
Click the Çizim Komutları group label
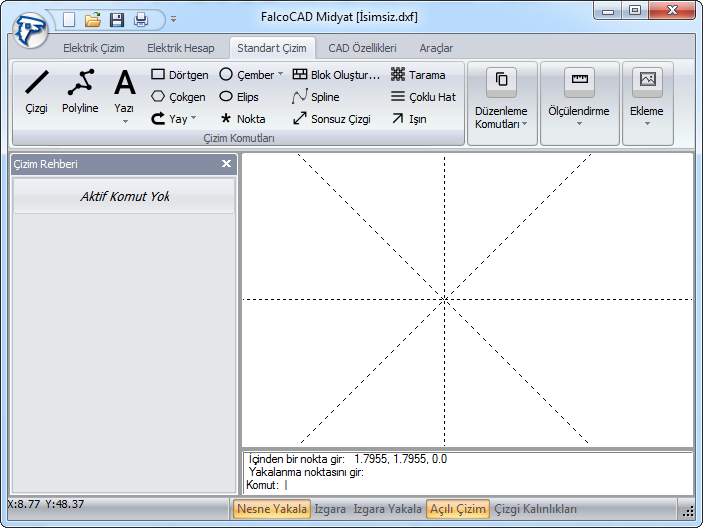click(239, 138)
